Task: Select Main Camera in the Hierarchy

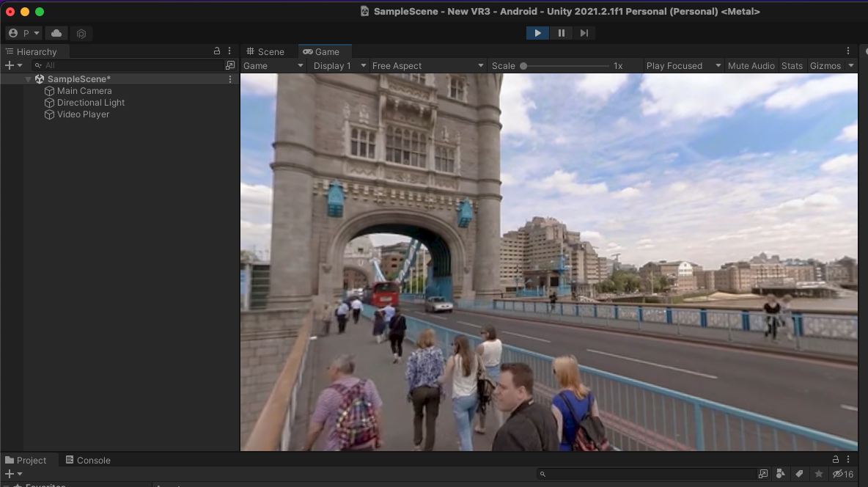Action: (x=84, y=91)
